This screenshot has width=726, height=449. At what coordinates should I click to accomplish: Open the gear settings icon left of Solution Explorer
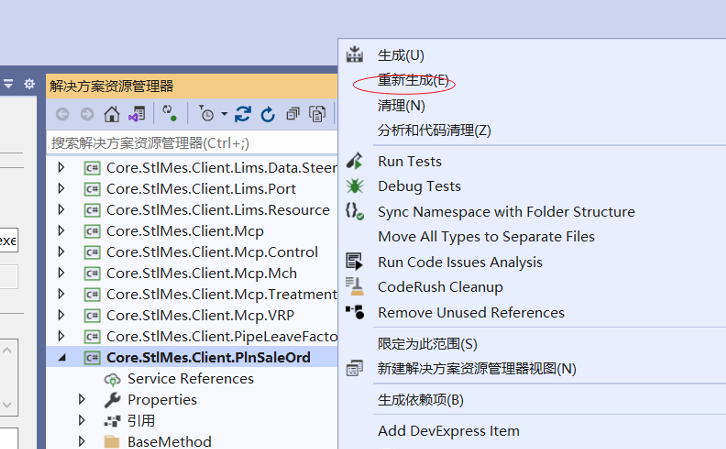(29, 84)
